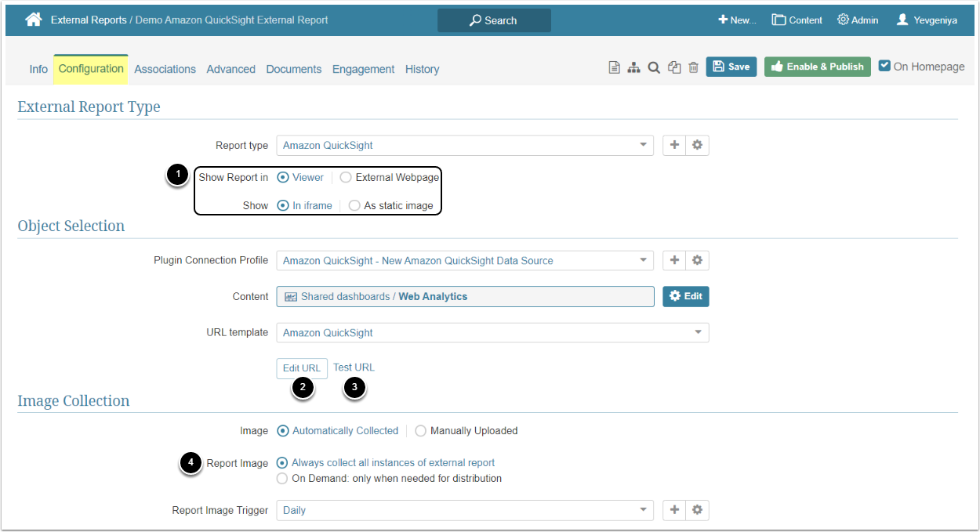Add a new Report Image Trigger
This screenshot has height=532, width=980.
674,510
